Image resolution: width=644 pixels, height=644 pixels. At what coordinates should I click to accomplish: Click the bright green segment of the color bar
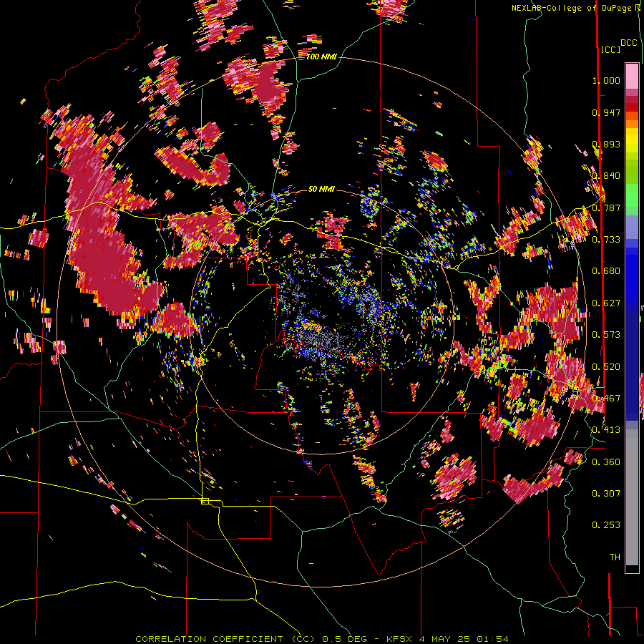tap(632, 195)
